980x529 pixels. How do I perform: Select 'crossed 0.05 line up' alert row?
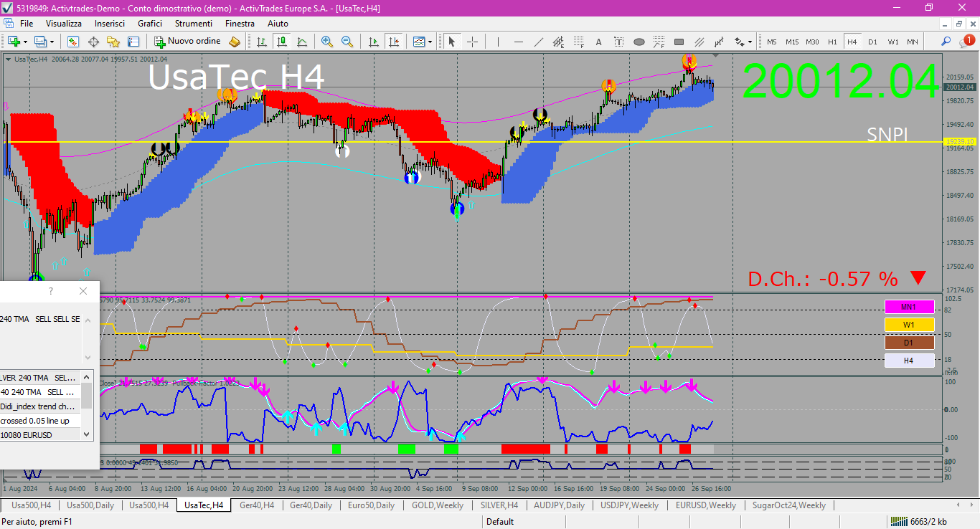pos(40,421)
